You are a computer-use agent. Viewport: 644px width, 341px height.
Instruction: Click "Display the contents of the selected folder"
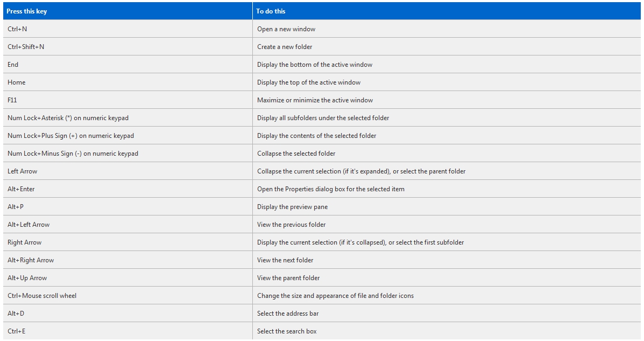[x=316, y=136]
